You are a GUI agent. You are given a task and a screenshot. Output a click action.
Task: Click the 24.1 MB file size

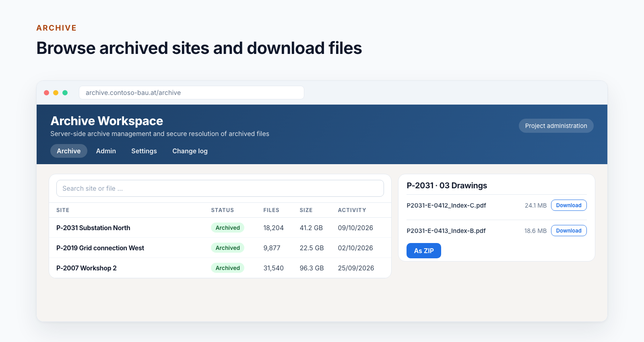tap(536, 205)
